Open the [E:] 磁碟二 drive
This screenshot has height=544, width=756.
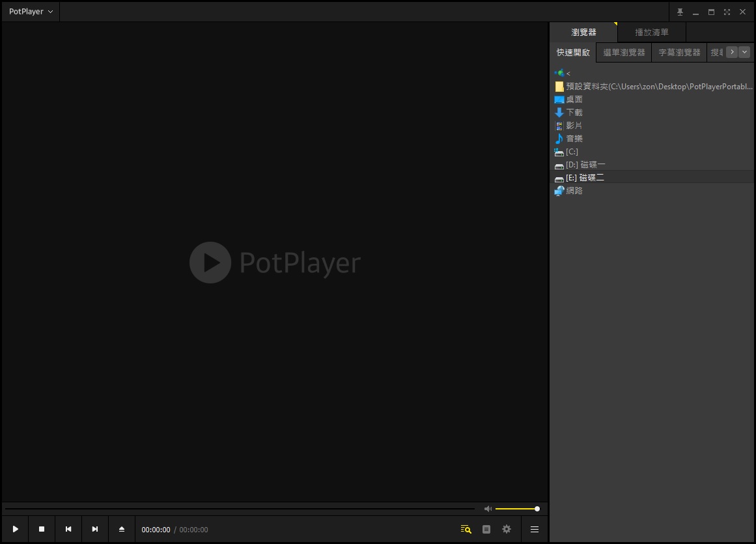click(652, 177)
